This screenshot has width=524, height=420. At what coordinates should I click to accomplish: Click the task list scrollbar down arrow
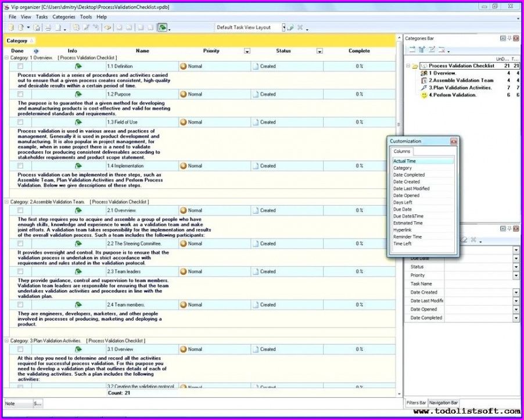[399, 394]
